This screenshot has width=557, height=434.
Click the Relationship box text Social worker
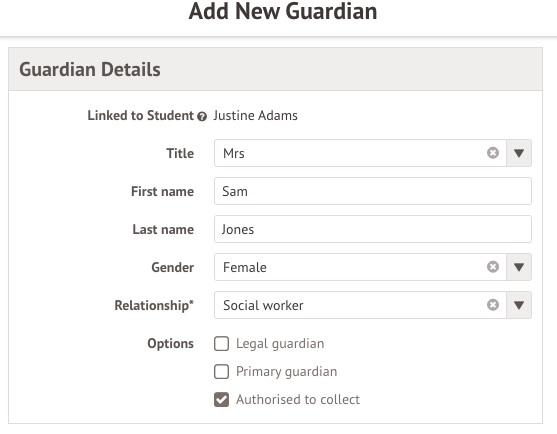[x=263, y=305]
